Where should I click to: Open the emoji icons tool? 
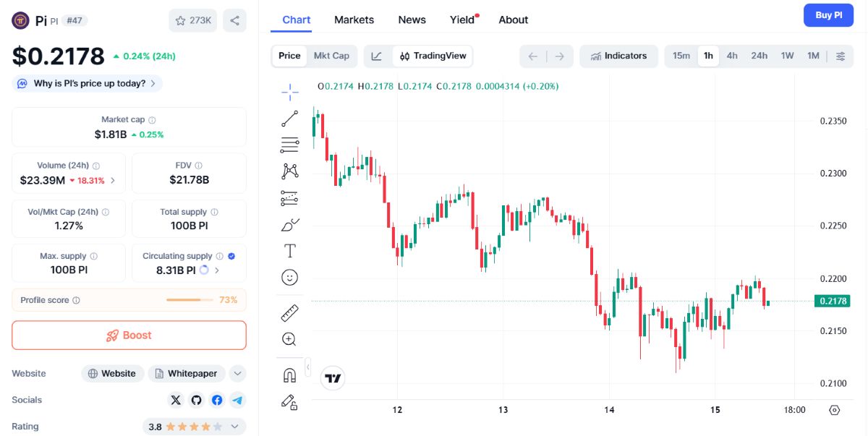pos(289,278)
